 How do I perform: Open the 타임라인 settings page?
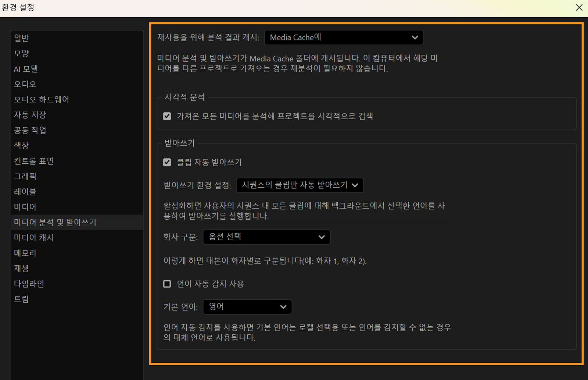[x=29, y=284]
